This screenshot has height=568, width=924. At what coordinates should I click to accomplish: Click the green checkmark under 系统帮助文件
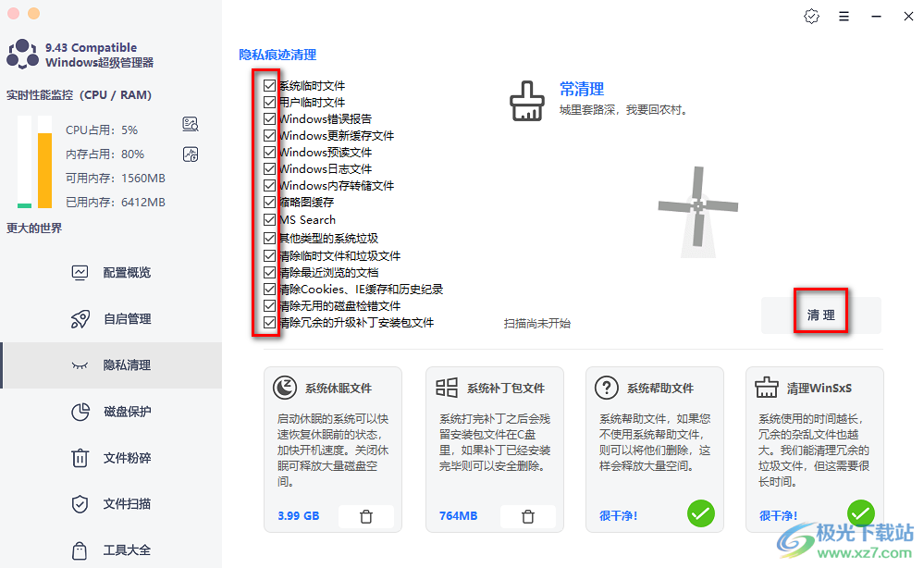[699, 512]
